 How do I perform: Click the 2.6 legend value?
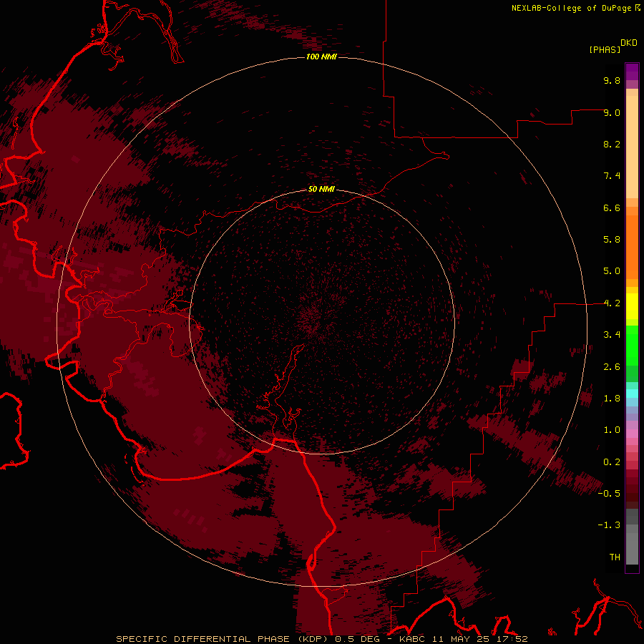[612, 367]
